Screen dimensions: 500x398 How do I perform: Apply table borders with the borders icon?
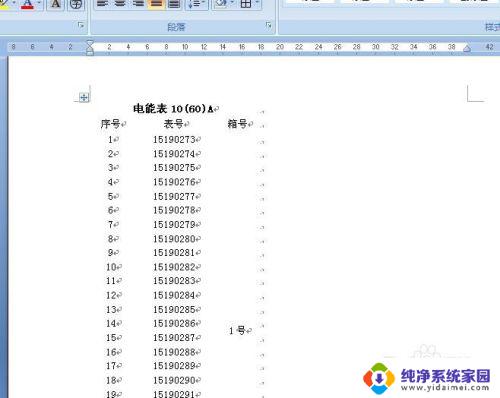coord(246,4)
